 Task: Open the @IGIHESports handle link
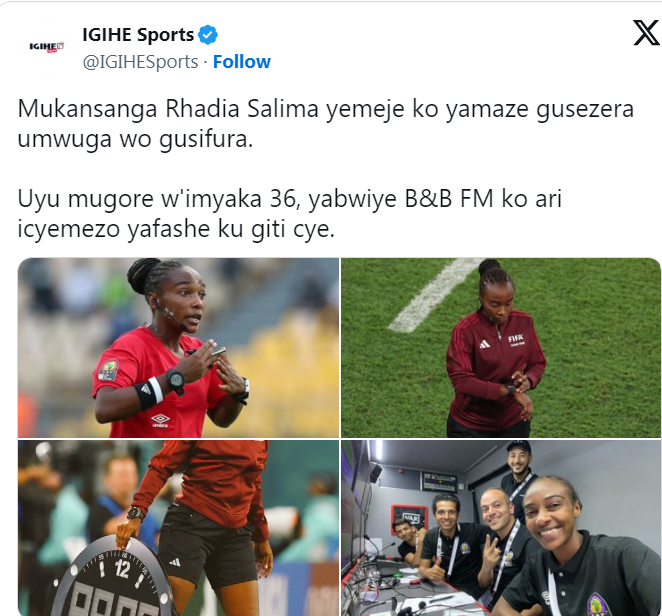(x=140, y=62)
